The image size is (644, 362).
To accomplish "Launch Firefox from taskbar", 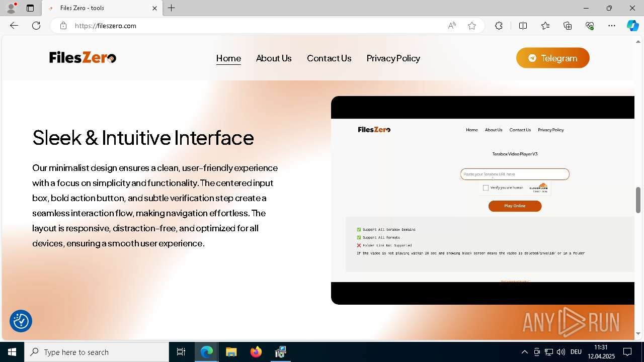I will (x=256, y=352).
